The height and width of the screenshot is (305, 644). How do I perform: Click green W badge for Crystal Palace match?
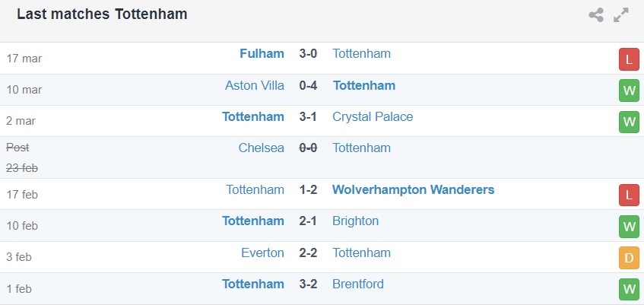point(628,122)
